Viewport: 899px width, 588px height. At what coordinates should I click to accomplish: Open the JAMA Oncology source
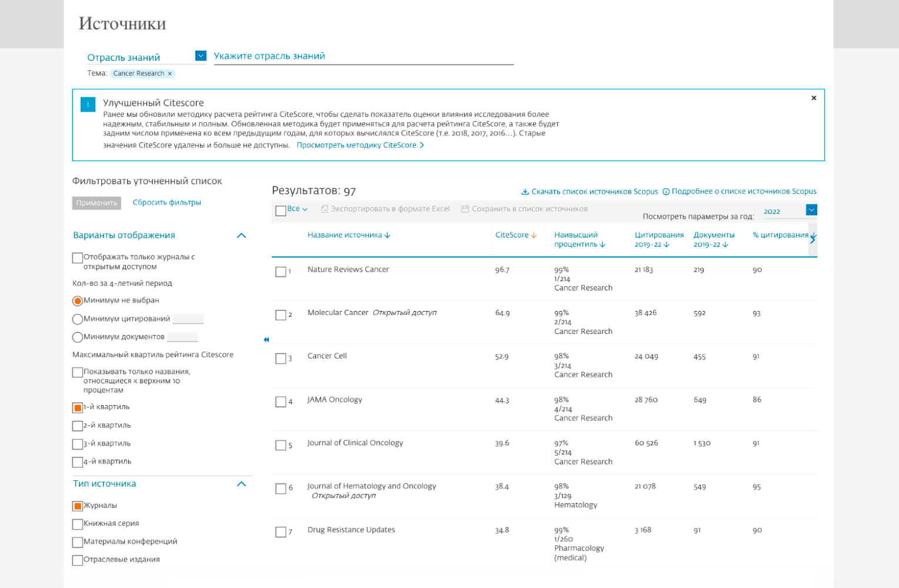335,400
